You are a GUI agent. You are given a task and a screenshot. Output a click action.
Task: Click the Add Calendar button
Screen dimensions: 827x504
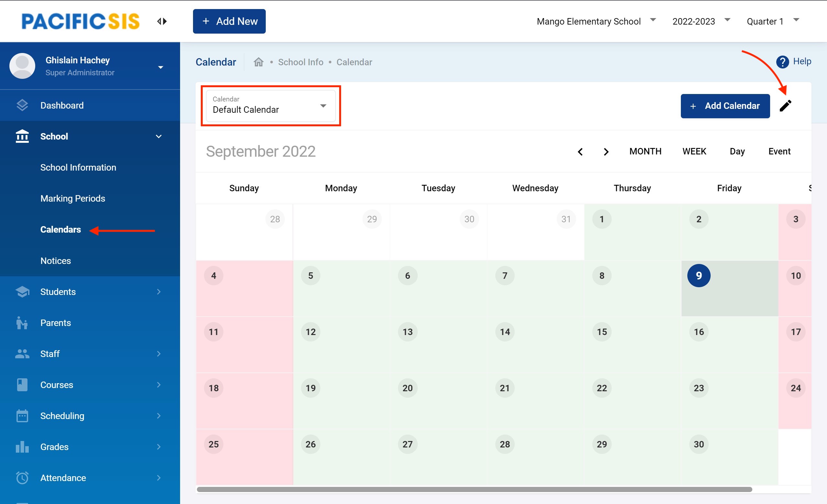(725, 106)
